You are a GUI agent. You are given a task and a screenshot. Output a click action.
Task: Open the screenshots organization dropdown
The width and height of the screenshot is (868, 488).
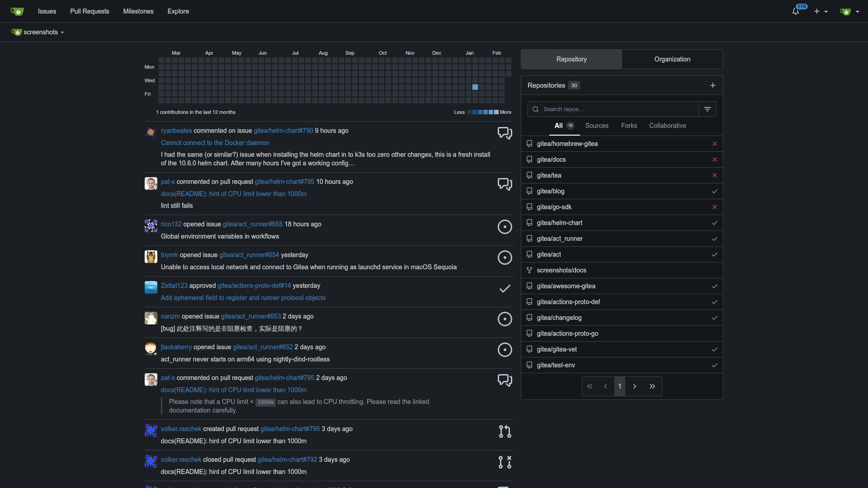tap(37, 32)
